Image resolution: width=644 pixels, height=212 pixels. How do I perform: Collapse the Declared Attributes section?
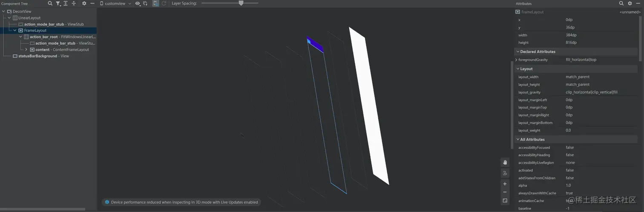coord(517,52)
